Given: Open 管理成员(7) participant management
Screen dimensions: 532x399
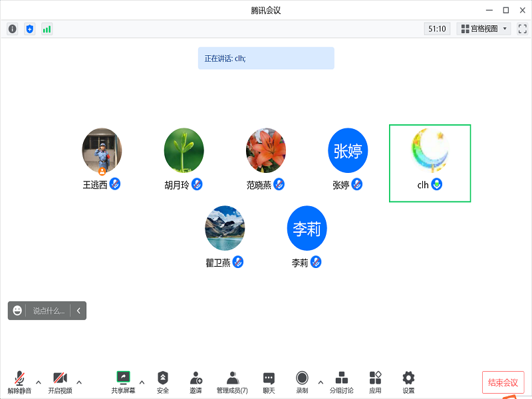Looking at the screenshot, I should click(x=232, y=382).
